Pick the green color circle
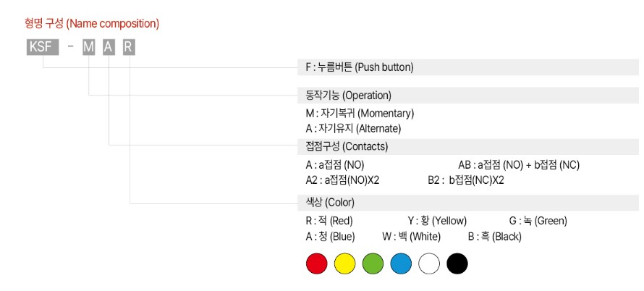644x291 pixels. click(x=373, y=263)
